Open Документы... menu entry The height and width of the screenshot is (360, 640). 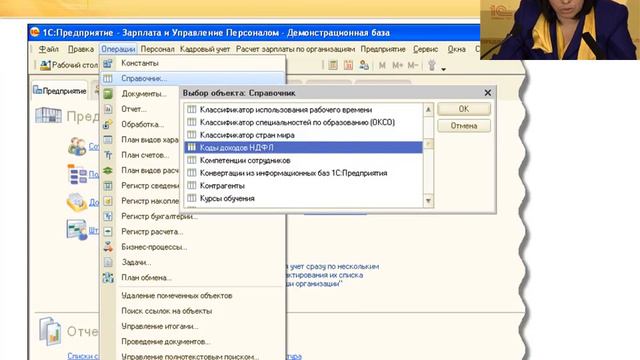point(144,94)
